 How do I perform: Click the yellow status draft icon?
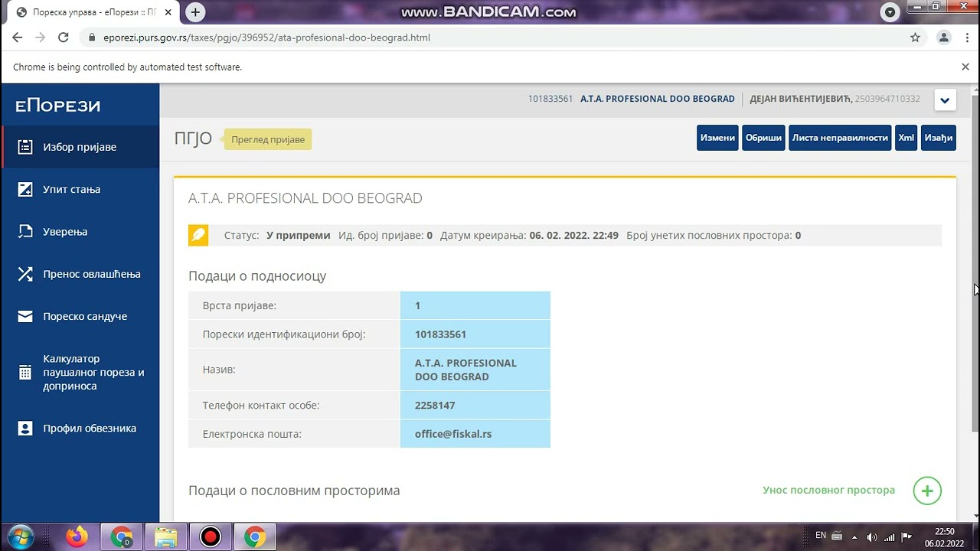(198, 235)
